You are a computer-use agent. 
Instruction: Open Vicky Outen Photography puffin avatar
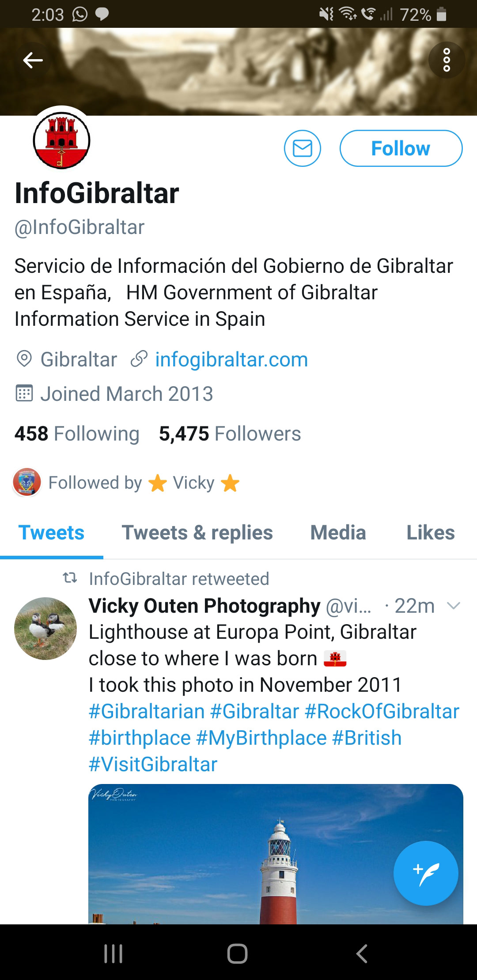pyautogui.click(x=45, y=629)
